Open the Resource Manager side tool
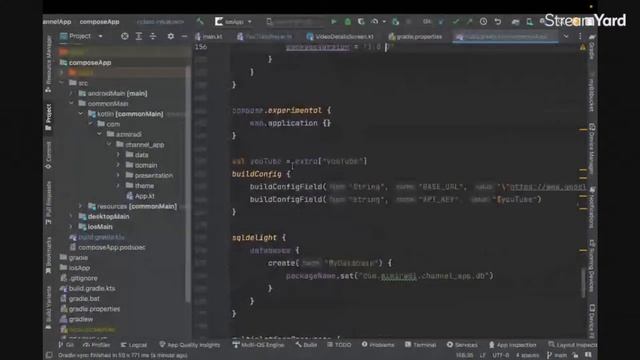 coord(49,63)
